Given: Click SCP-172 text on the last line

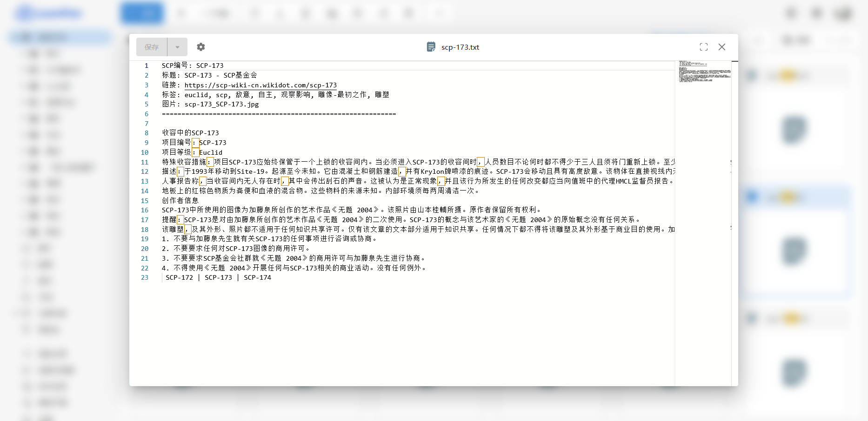Looking at the screenshot, I should [179, 277].
